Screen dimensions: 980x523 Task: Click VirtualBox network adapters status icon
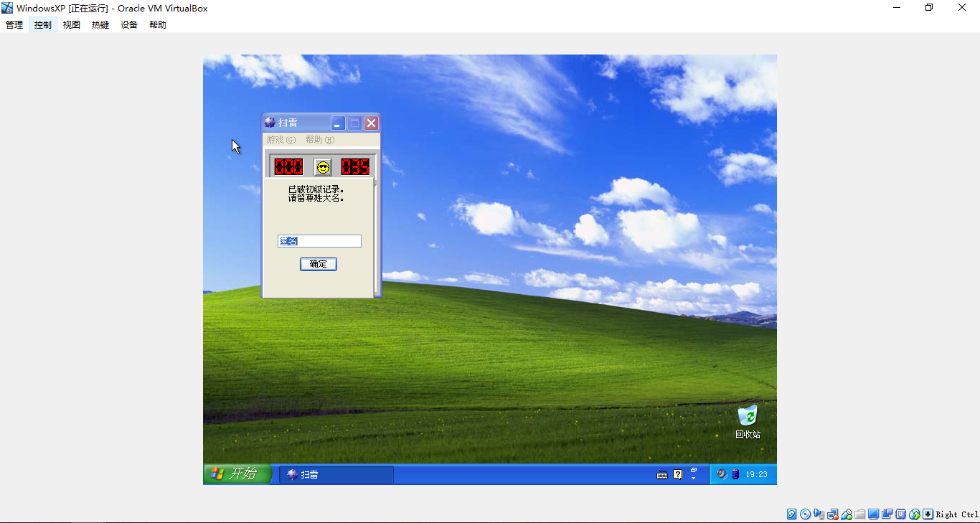(833, 514)
